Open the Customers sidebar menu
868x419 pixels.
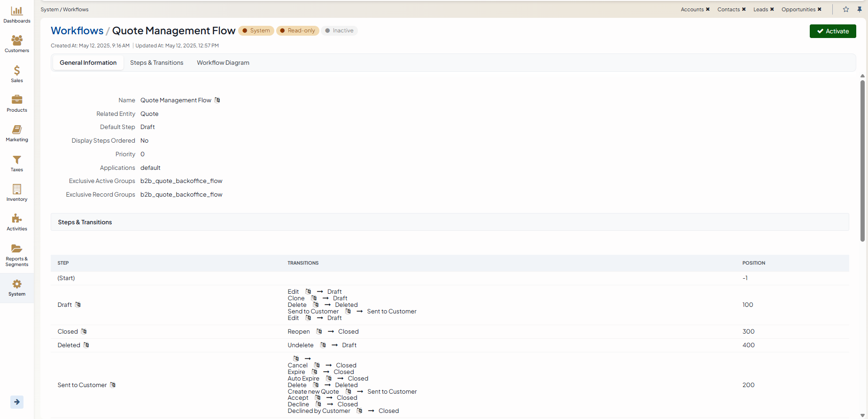pos(17,44)
